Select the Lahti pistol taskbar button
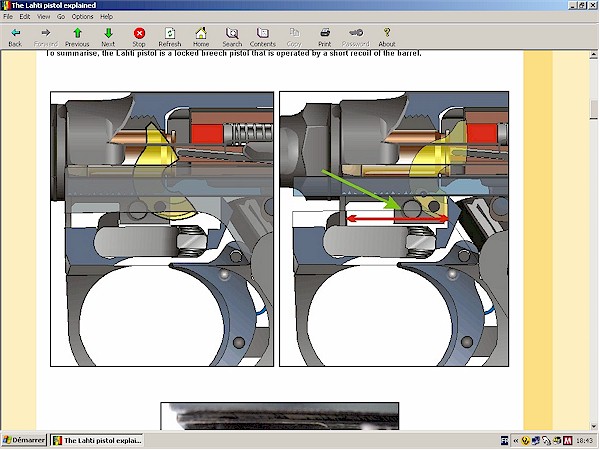The image size is (600, 450). (97, 440)
